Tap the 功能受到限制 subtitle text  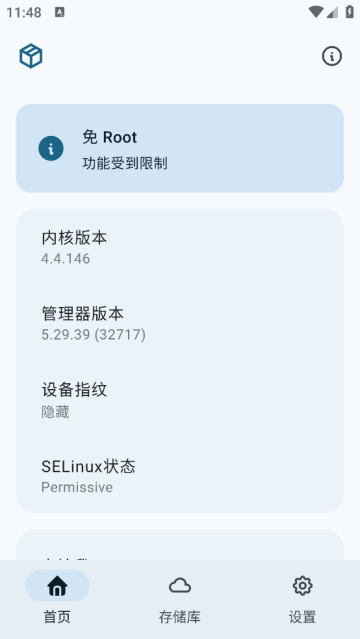click(x=125, y=163)
